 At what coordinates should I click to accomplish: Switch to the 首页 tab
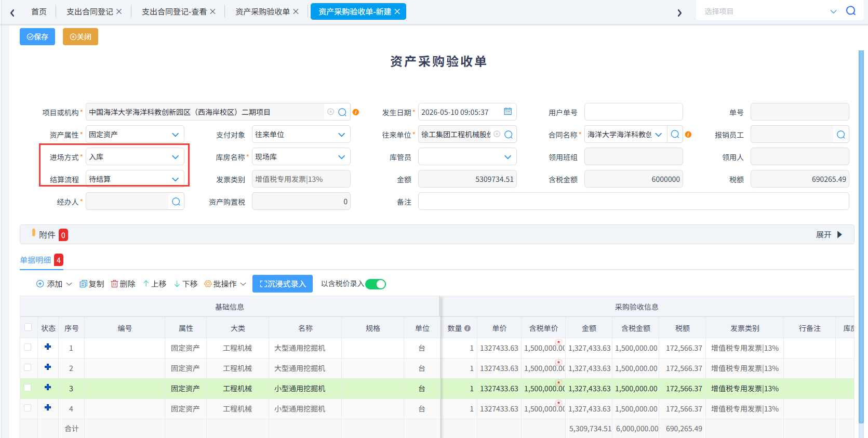39,11
